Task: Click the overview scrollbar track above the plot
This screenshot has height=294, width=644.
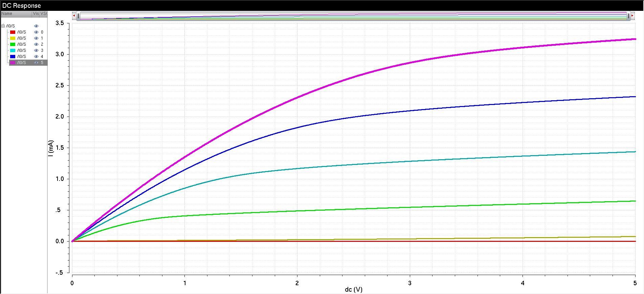Action: tap(353, 16)
